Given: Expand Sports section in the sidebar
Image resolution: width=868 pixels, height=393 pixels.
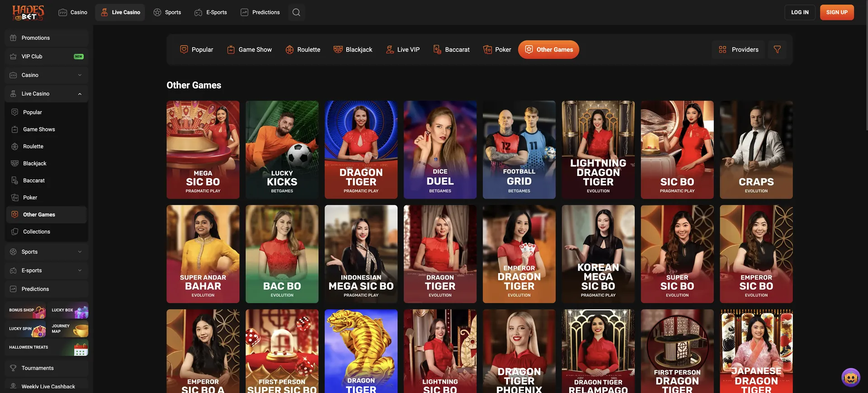Looking at the screenshot, I should pos(47,252).
